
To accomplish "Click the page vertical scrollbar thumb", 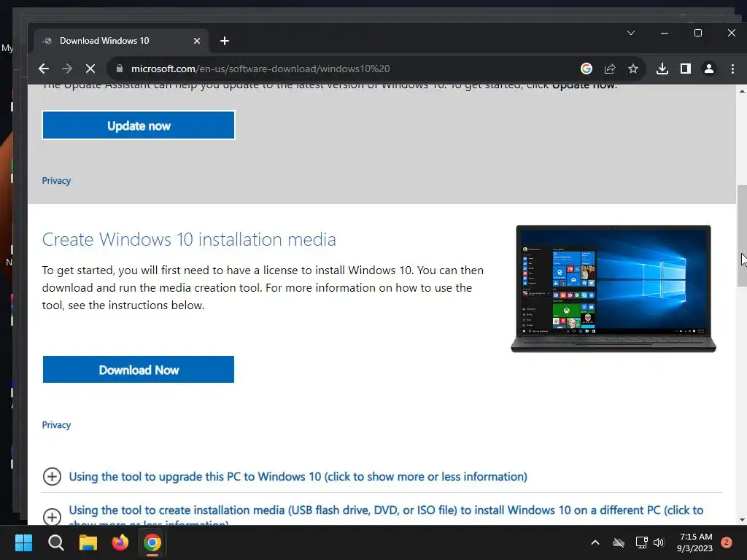I will click(x=742, y=236).
